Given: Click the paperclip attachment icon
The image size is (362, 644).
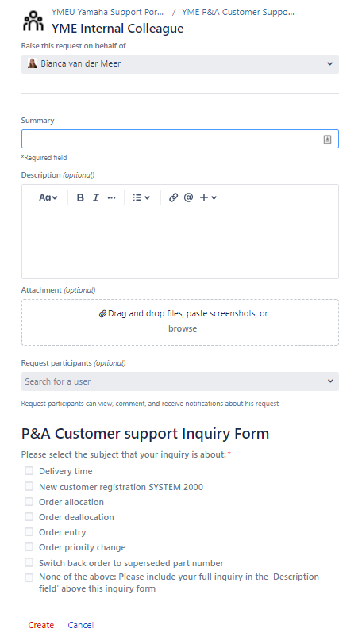Looking at the screenshot, I should coord(102,314).
